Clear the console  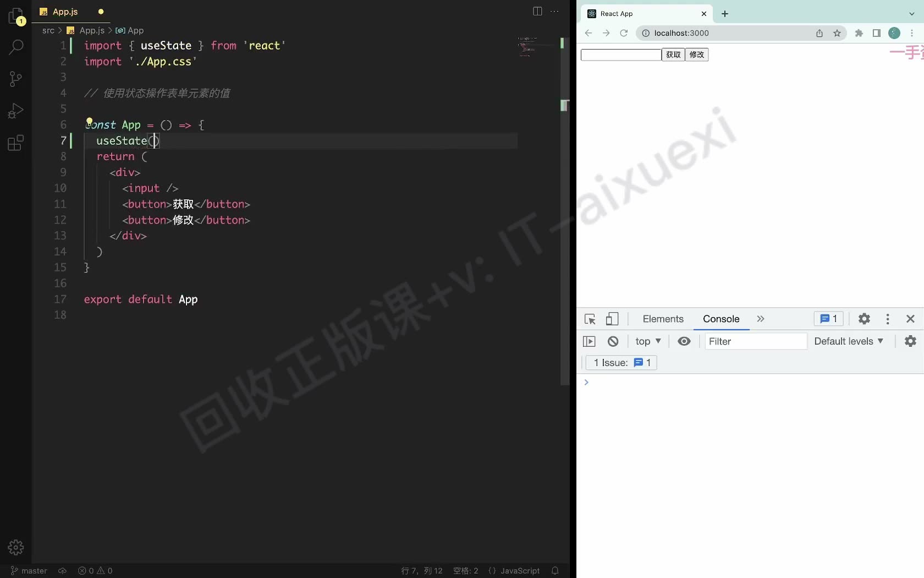pos(613,341)
